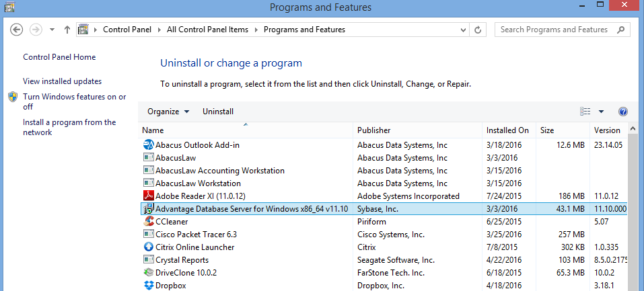The image size is (644, 291).
Task: Open View installed updates link
Action: coord(63,81)
